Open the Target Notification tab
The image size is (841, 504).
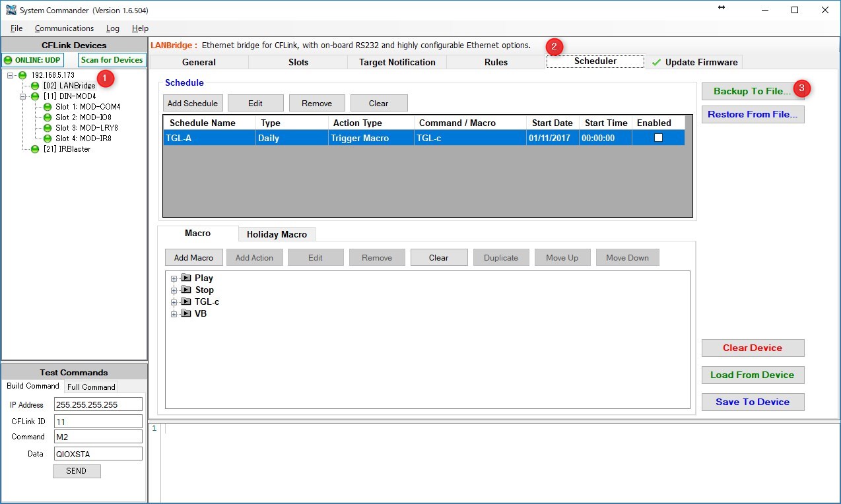coord(397,62)
